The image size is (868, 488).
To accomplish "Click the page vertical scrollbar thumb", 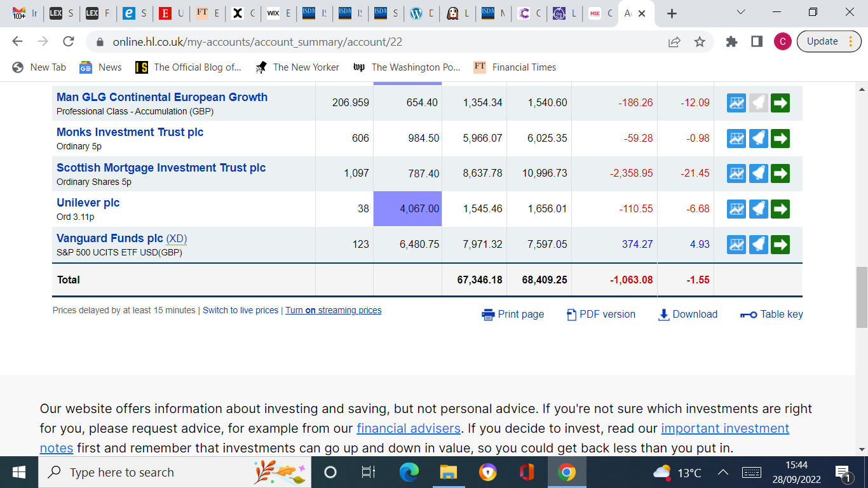I will point(862,297).
